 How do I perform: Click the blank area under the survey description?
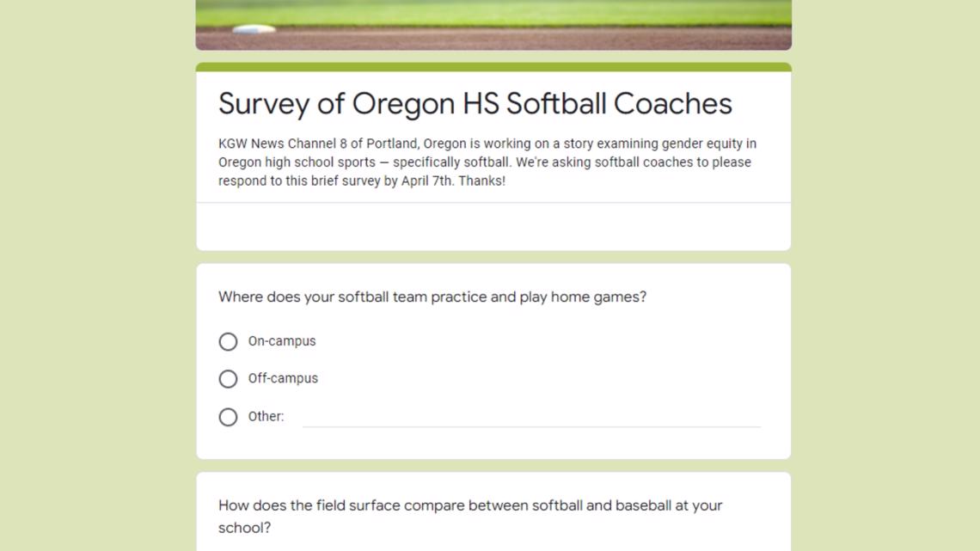coord(493,226)
